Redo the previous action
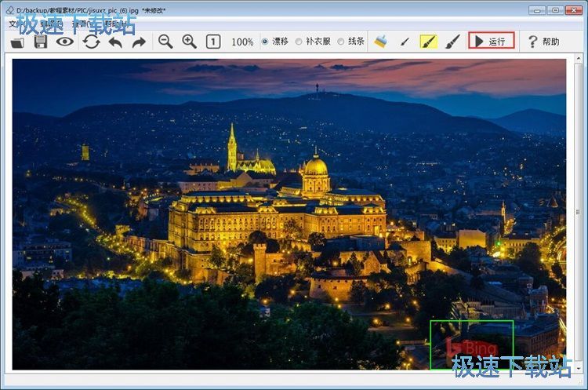This screenshot has width=588, height=390. 139,42
